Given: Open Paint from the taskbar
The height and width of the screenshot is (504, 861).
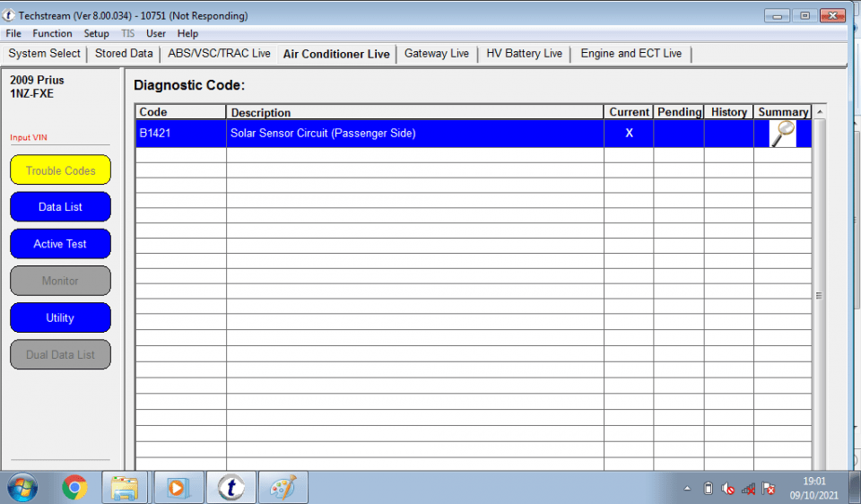Looking at the screenshot, I should (x=283, y=488).
